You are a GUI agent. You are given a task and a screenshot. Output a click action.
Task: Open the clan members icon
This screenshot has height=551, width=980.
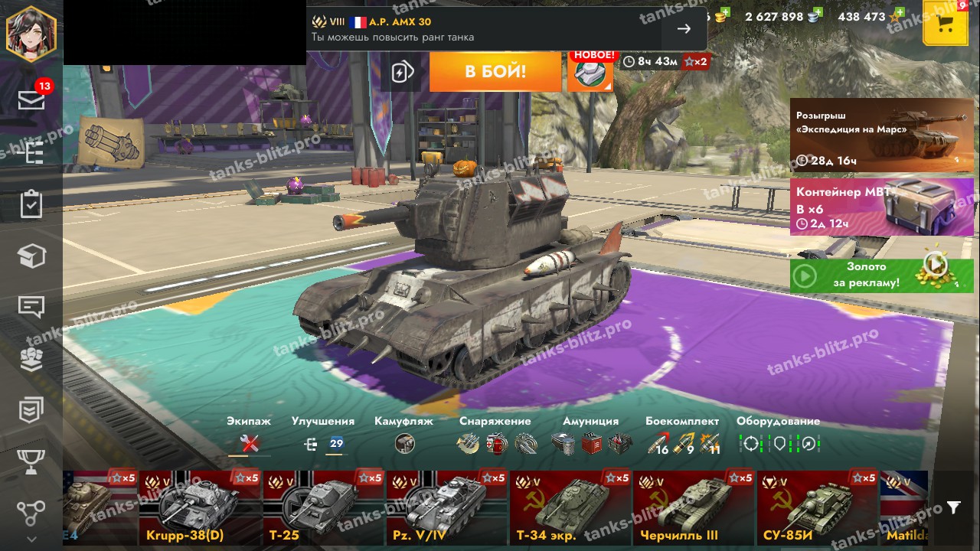tap(31, 359)
